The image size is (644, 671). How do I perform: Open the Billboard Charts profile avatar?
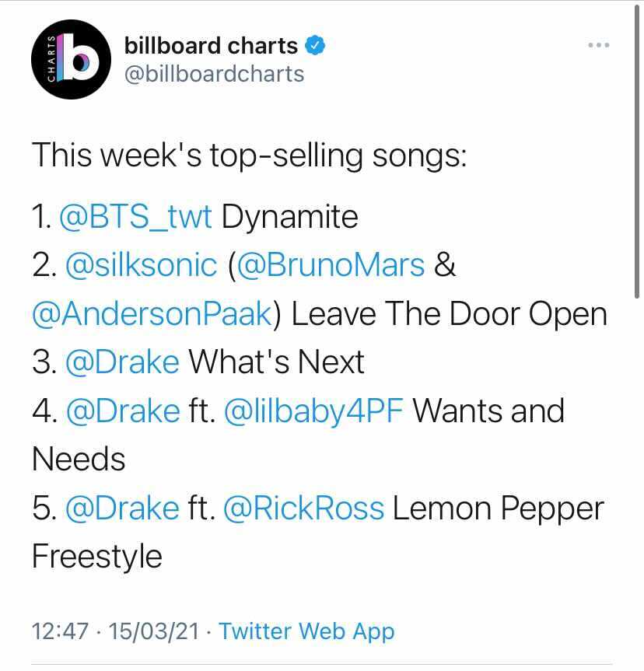71,60
